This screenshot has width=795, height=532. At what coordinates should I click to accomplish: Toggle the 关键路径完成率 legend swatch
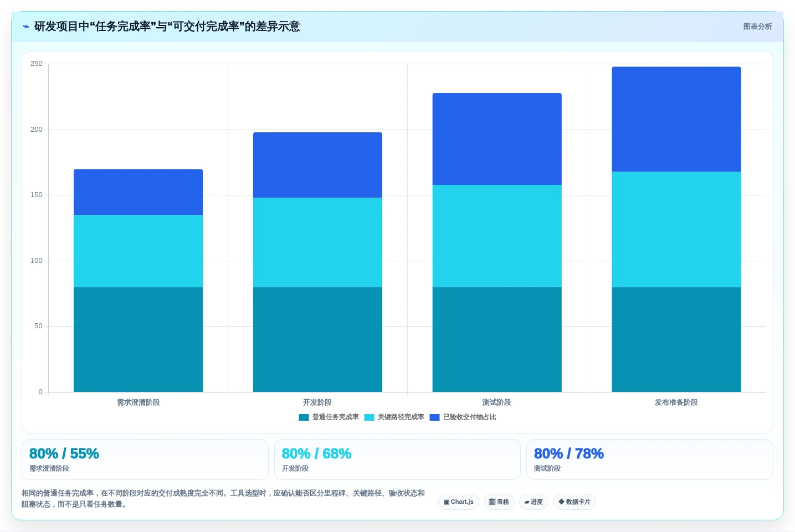click(369, 417)
